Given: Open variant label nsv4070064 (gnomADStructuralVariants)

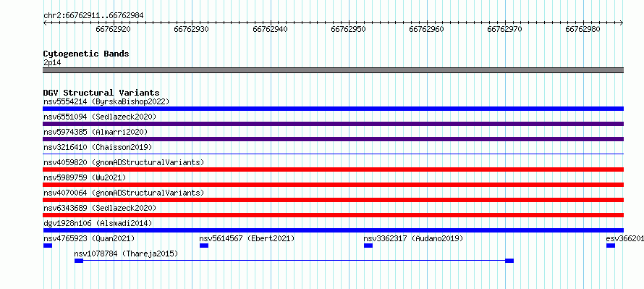Looking at the screenshot, I should [x=124, y=193].
